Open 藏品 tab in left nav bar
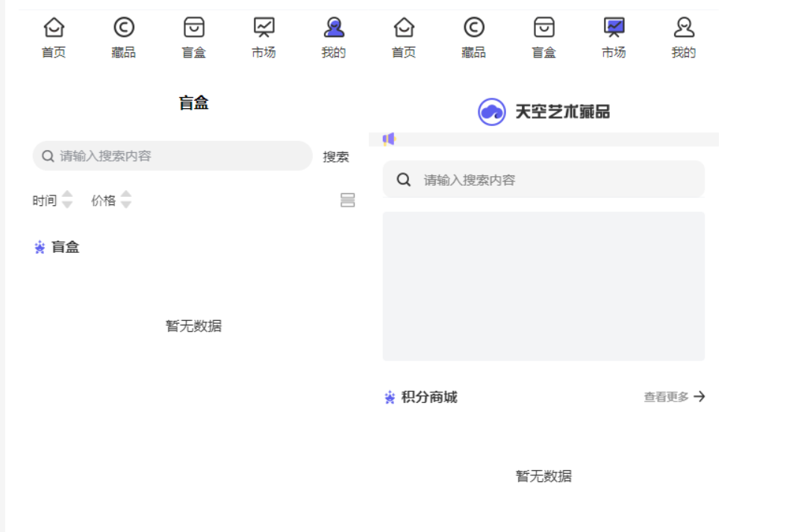The image size is (792, 532). (124, 38)
